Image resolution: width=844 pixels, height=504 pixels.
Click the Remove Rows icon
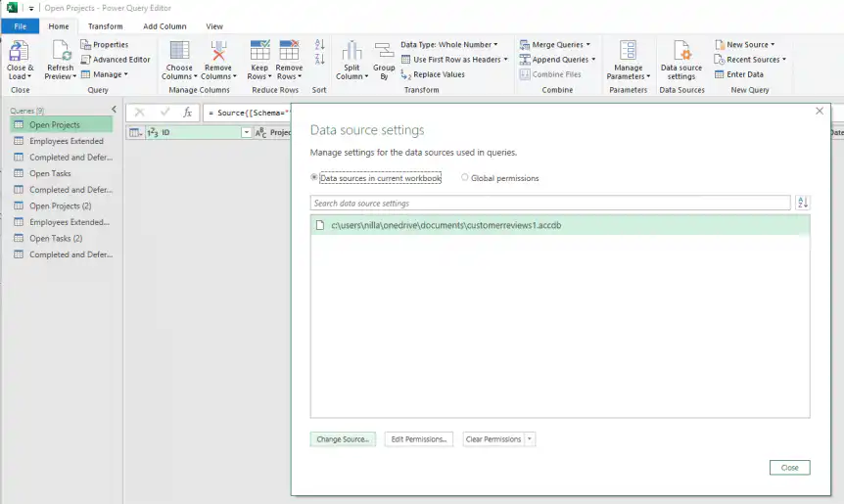pyautogui.click(x=289, y=51)
